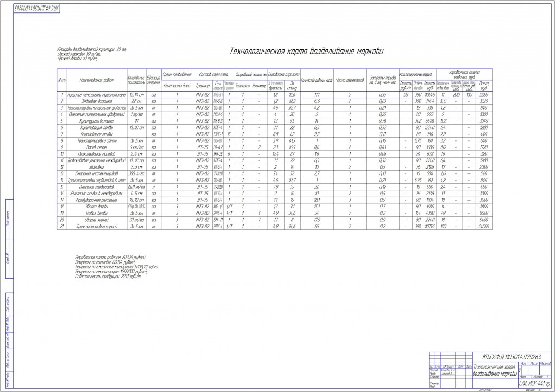Click the 'Затраты труда на 1 га' header
555x392 pixels.
click(x=383, y=80)
